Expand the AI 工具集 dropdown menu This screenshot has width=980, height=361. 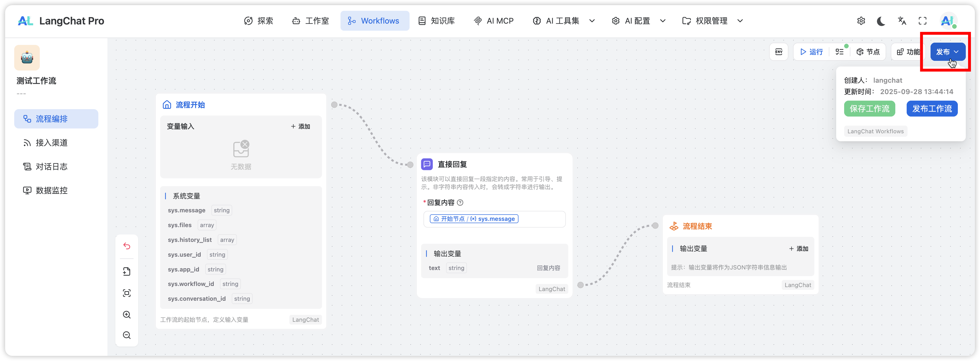pyautogui.click(x=563, y=21)
